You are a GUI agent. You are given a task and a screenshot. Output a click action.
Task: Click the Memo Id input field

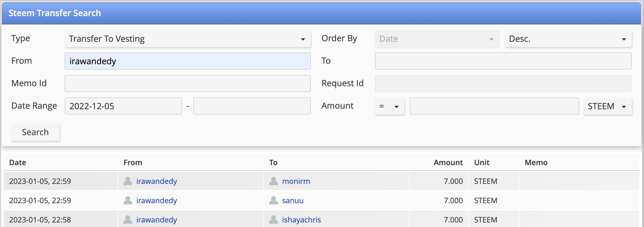187,84
